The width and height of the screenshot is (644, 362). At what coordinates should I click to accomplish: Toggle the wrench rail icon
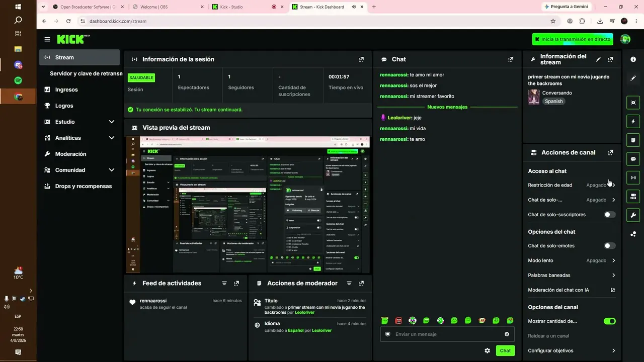633,215
